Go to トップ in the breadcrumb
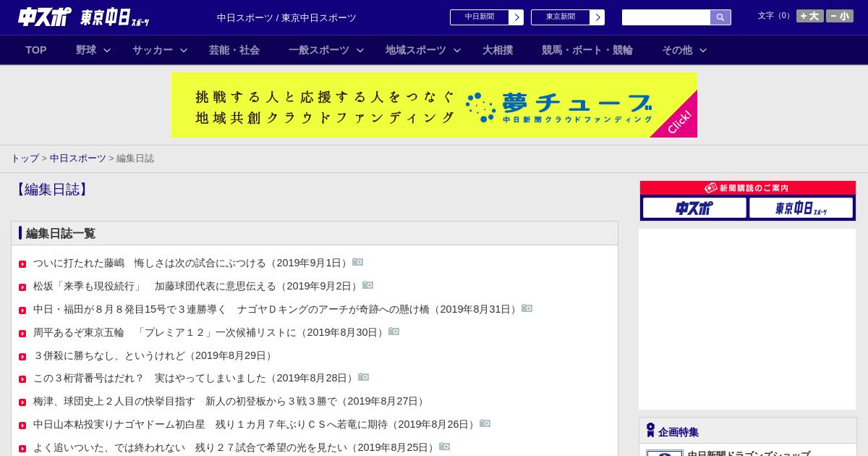The width and height of the screenshot is (868, 456). [25, 159]
